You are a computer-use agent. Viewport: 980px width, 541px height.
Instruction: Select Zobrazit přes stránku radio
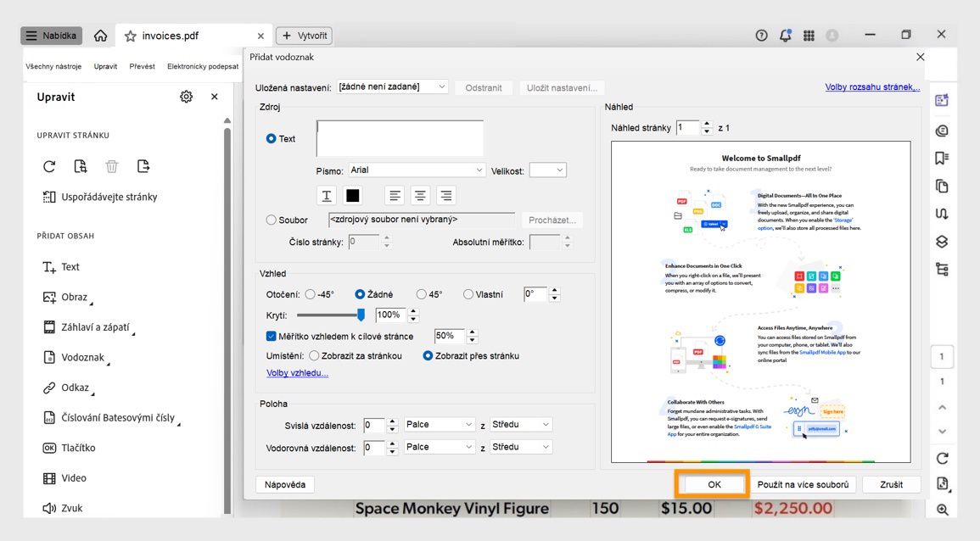tap(428, 356)
